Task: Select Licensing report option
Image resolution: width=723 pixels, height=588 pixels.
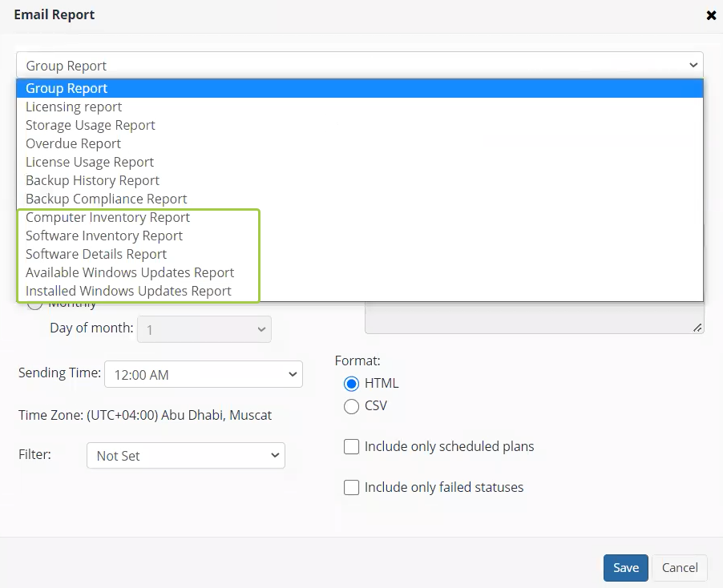Action: click(x=74, y=107)
